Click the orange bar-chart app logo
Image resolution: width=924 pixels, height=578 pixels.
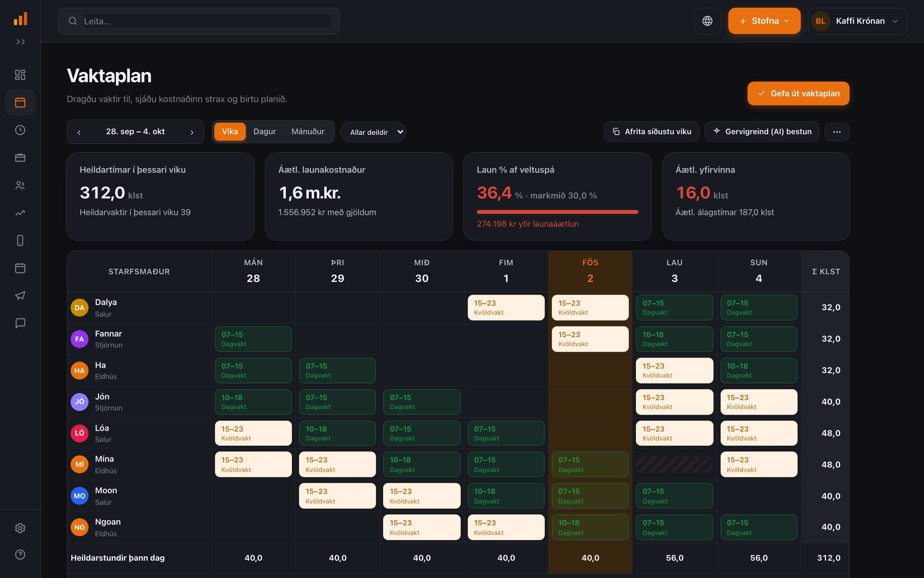(20, 19)
